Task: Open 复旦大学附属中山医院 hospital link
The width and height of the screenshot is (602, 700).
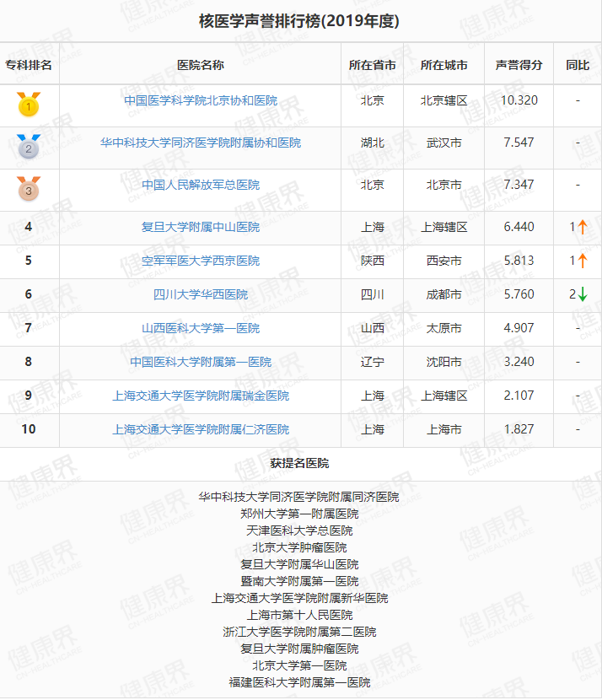Action: click(x=201, y=227)
